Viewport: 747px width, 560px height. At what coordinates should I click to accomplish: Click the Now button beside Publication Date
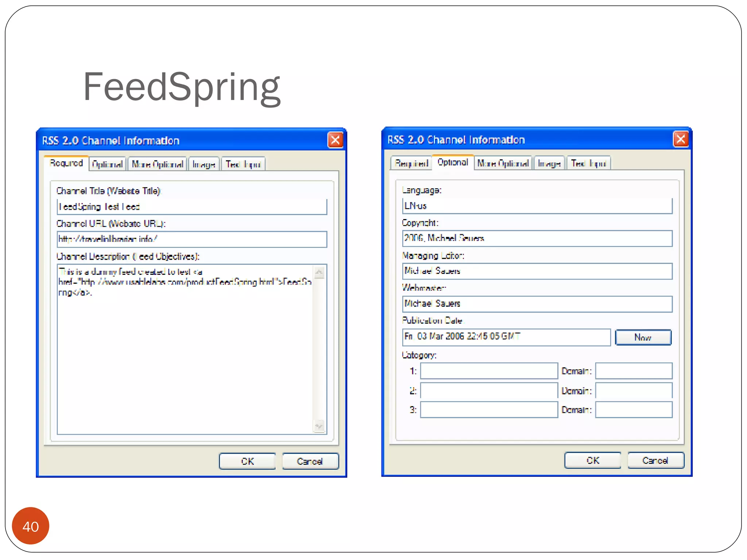643,337
